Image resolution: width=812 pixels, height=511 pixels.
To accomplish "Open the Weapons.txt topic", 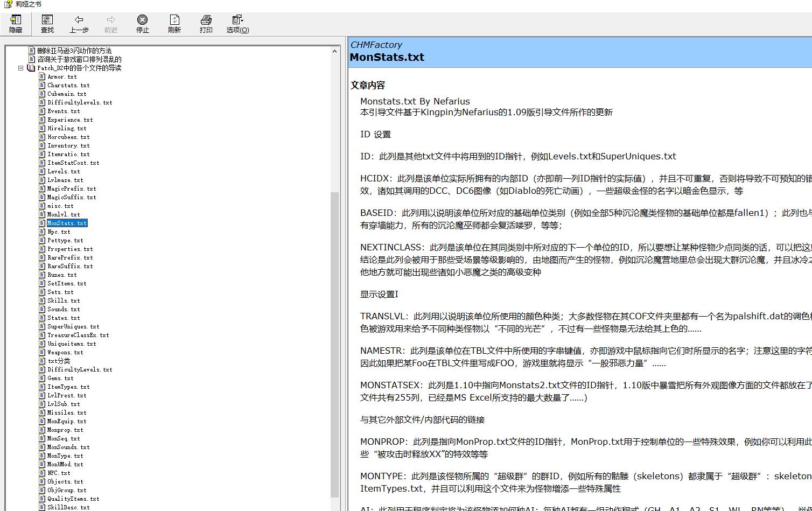I will point(65,352).
